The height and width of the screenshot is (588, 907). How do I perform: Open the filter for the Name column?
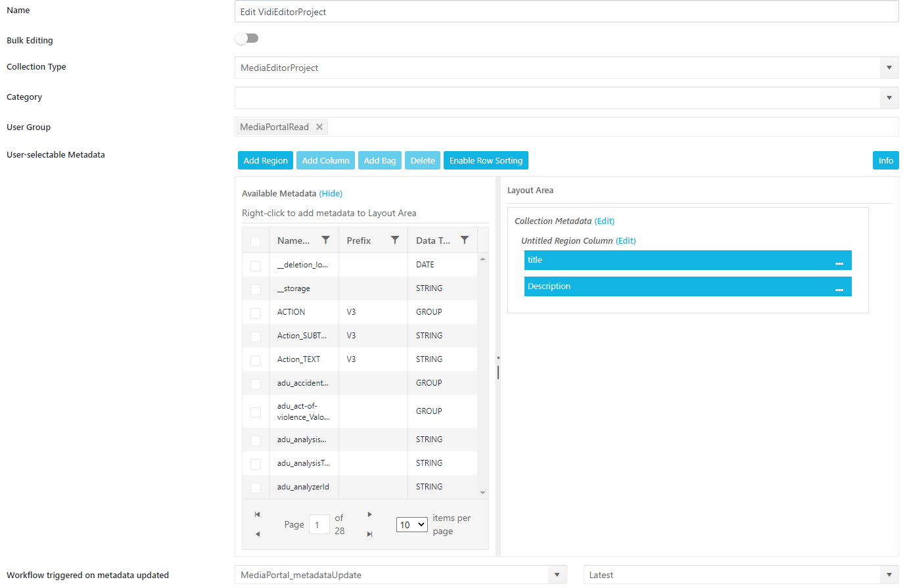(x=325, y=240)
